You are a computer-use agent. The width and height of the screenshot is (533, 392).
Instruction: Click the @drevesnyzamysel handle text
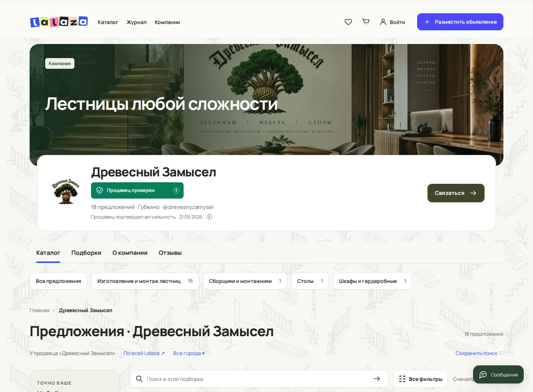pyautogui.click(x=188, y=207)
